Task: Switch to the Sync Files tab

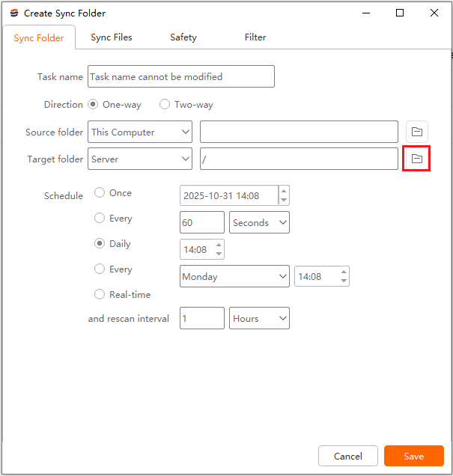Action: (112, 37)
